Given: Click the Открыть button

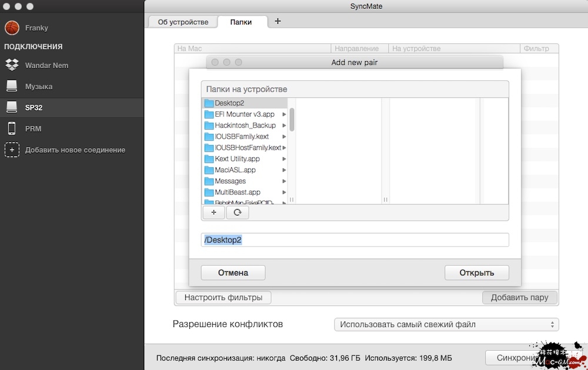Looking at the screenshot, I should tap(476, 273).
